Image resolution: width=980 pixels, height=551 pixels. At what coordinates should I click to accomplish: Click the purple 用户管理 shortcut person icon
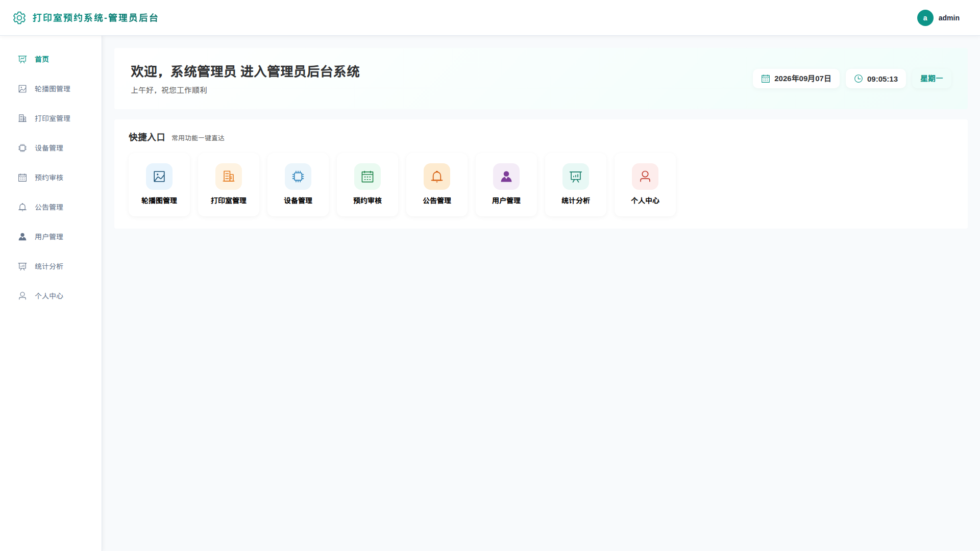pyautogui.click(x=506, y=177)
